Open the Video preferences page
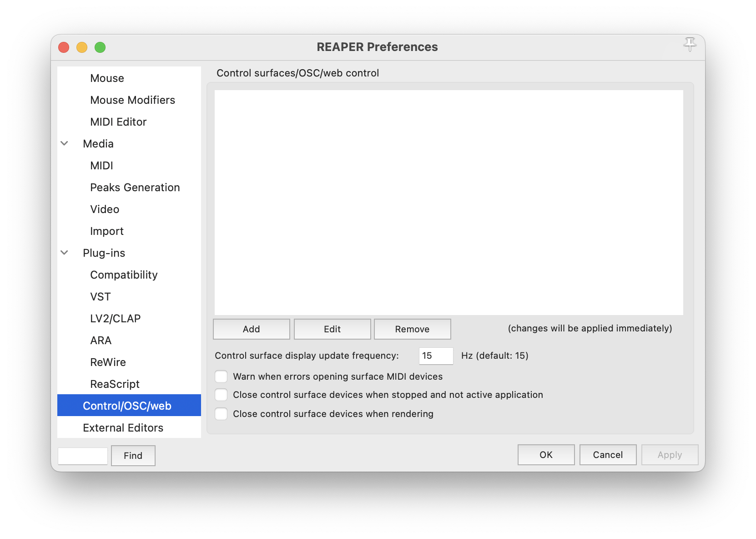 (129, 209)
